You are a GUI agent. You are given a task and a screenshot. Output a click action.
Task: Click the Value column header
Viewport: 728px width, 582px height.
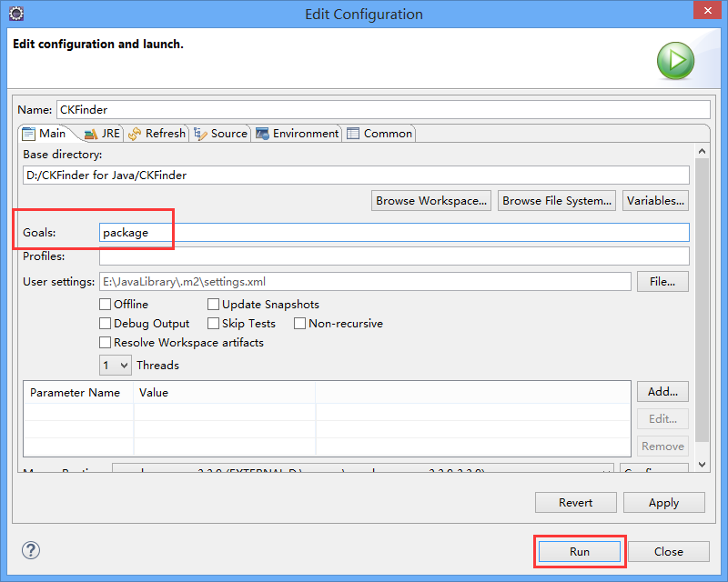225,393
